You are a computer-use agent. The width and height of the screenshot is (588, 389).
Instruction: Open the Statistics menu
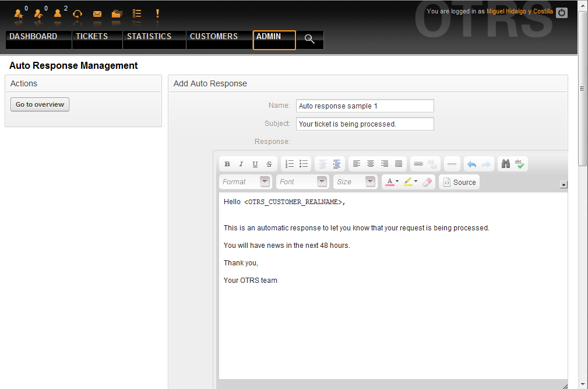pyautogui.click(x=149, y=37)
